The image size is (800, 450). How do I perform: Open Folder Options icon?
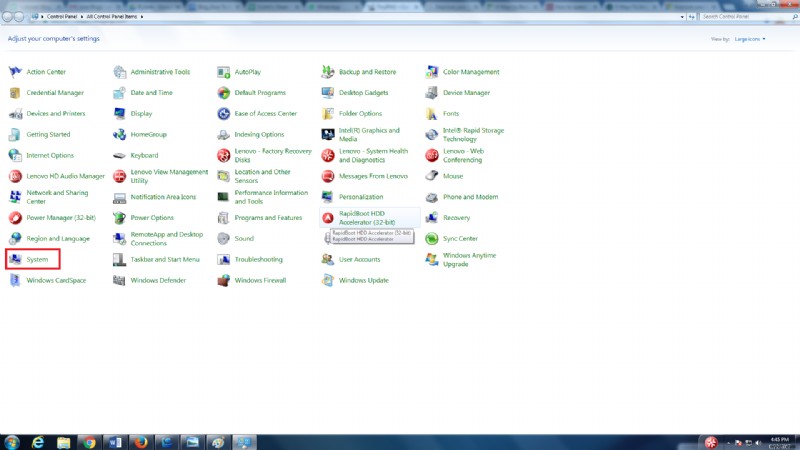point(328,114)
